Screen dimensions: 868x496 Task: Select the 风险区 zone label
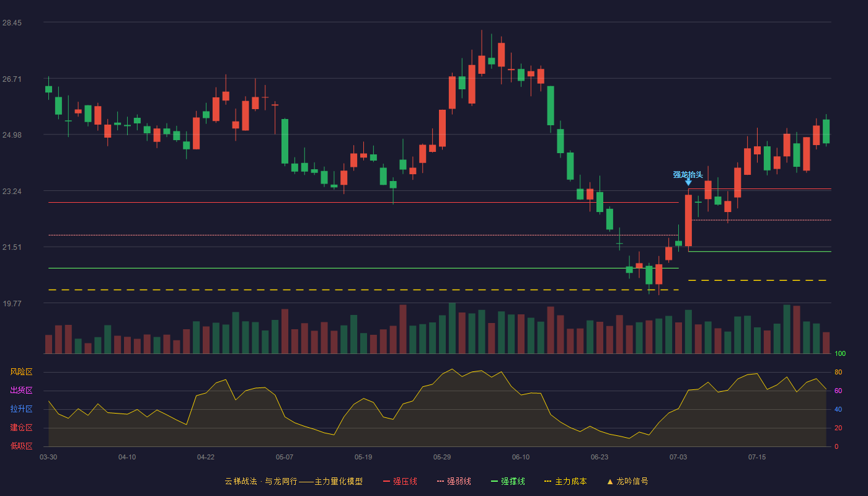21,372
